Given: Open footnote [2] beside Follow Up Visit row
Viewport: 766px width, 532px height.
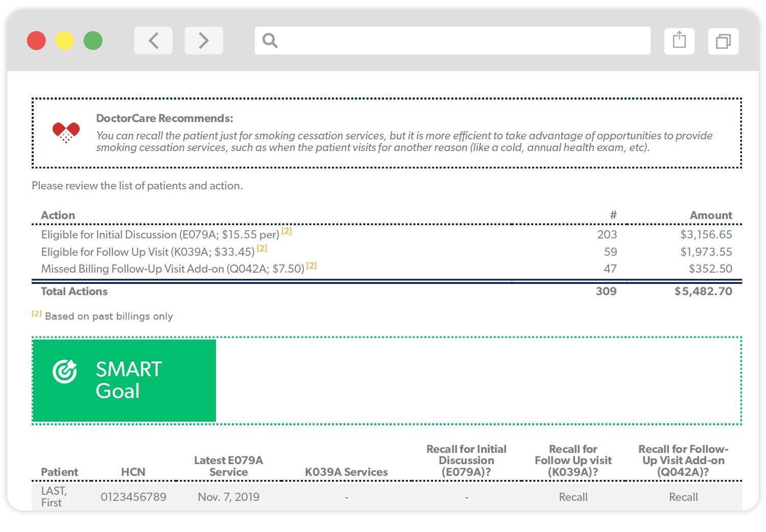Looking at the screenshot, I should 262,248.
